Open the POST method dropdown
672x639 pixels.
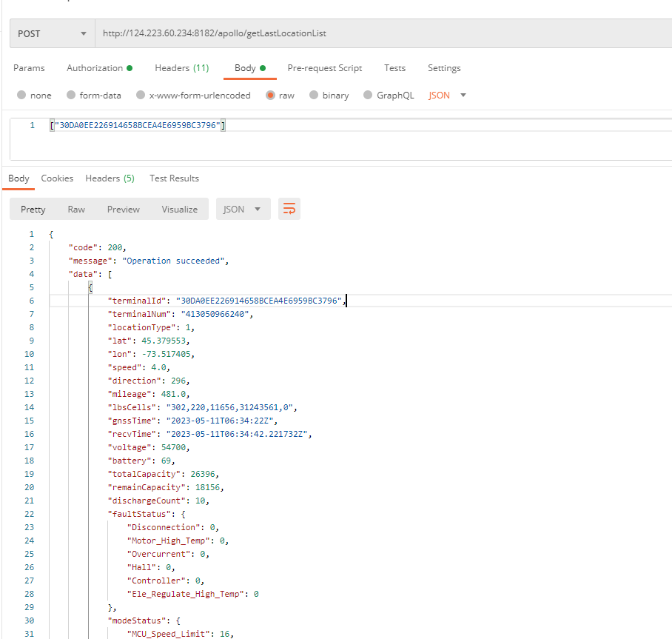click(52, 34)
